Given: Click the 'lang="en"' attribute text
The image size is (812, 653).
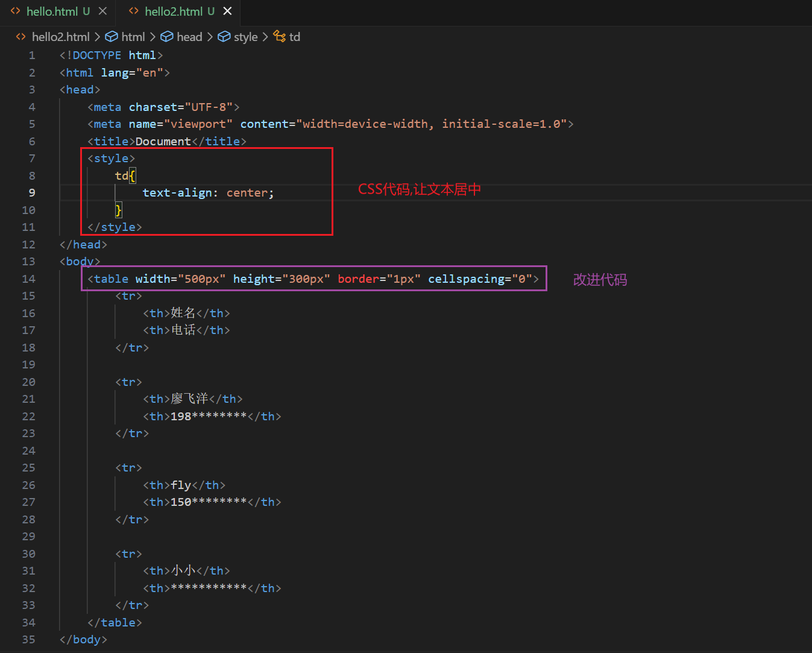Looking at the screenshot, I should (132, 72).
